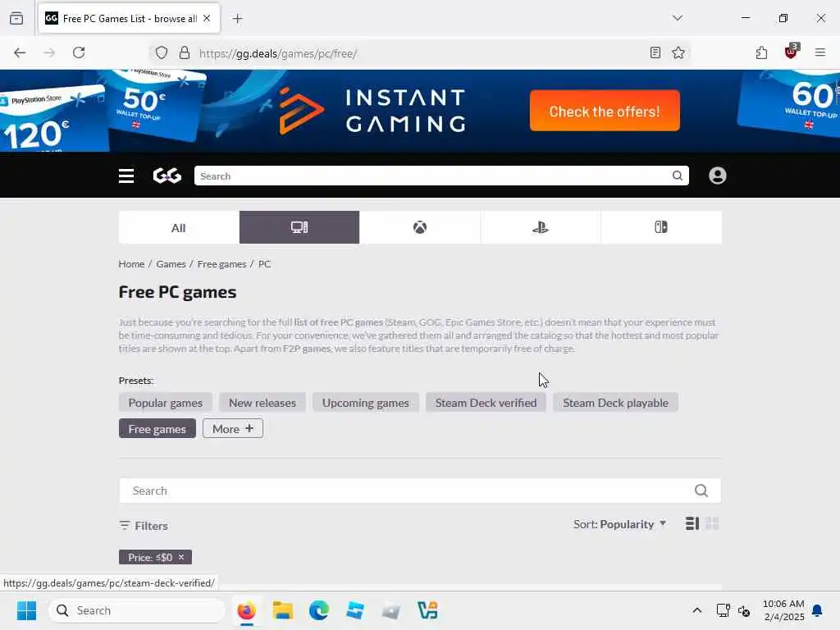840x630 pixels.
Task: Open a new browser tab
Action: pos(237,19)
